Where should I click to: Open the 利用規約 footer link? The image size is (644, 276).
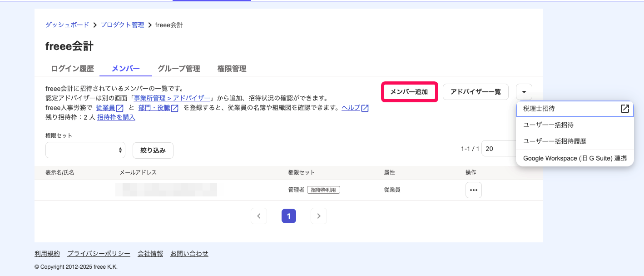pos(47,254)
